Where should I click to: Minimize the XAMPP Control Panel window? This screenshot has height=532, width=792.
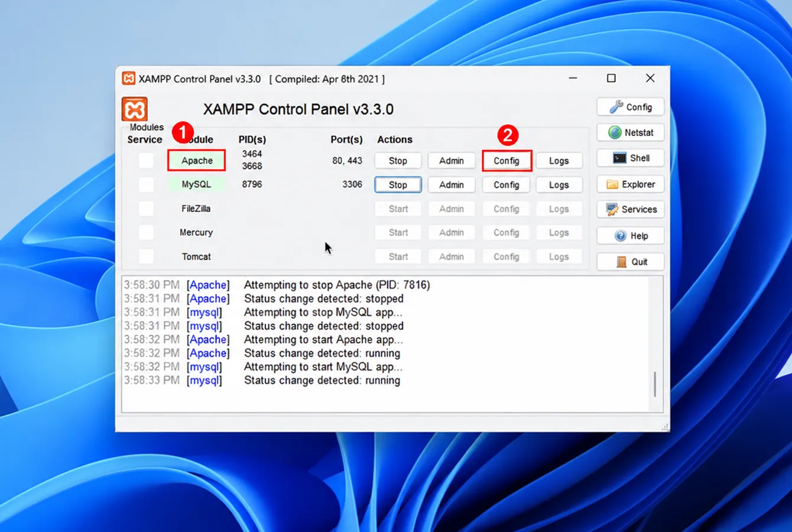573,78
